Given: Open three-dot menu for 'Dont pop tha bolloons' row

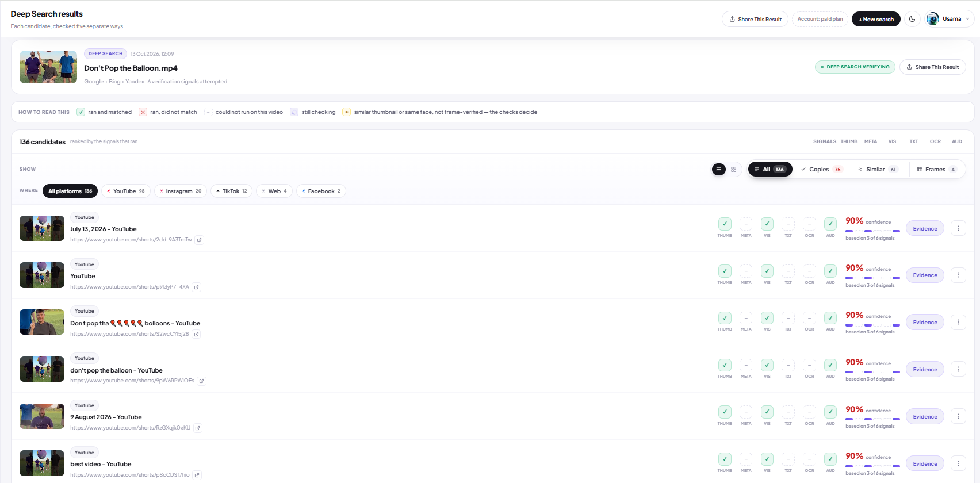Looking at the screenshot, I should (958, 322).
